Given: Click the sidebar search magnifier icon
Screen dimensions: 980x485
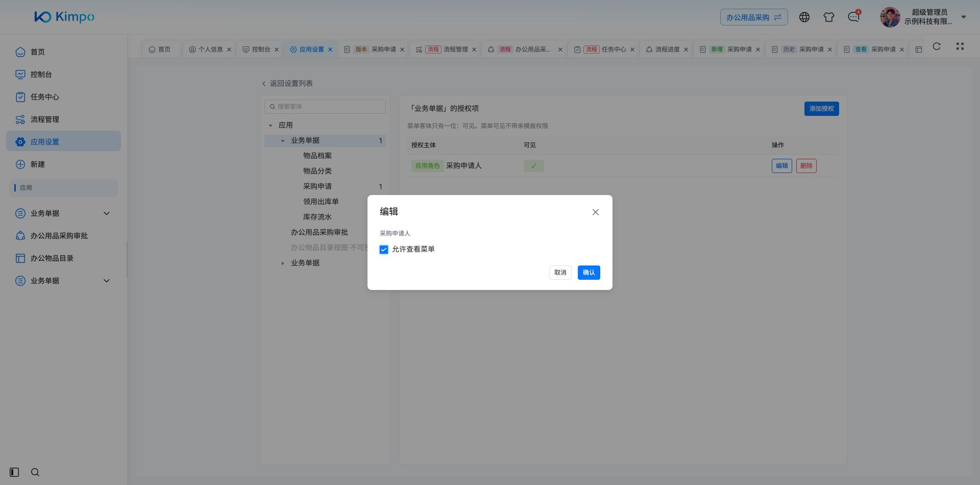Looking at the screenshot, I should pyautogui.click(x=35, y=472).
